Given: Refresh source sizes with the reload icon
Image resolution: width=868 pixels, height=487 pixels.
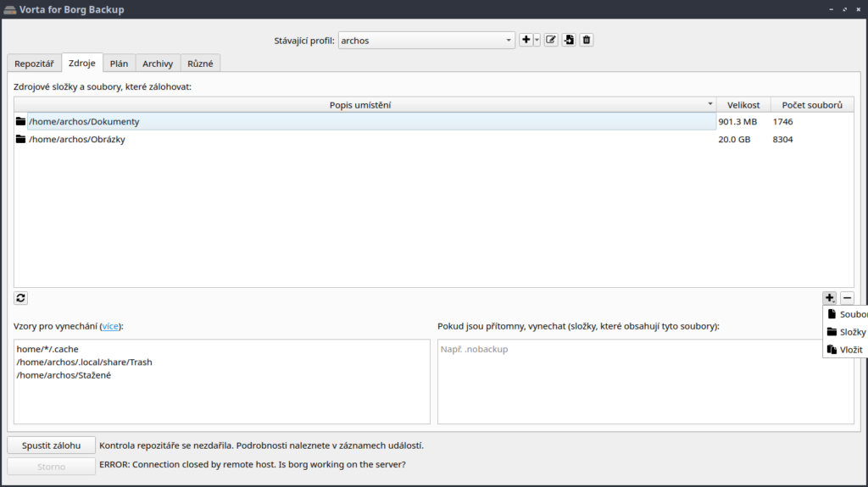Looking at the screenshot, I should coord(21,297).
